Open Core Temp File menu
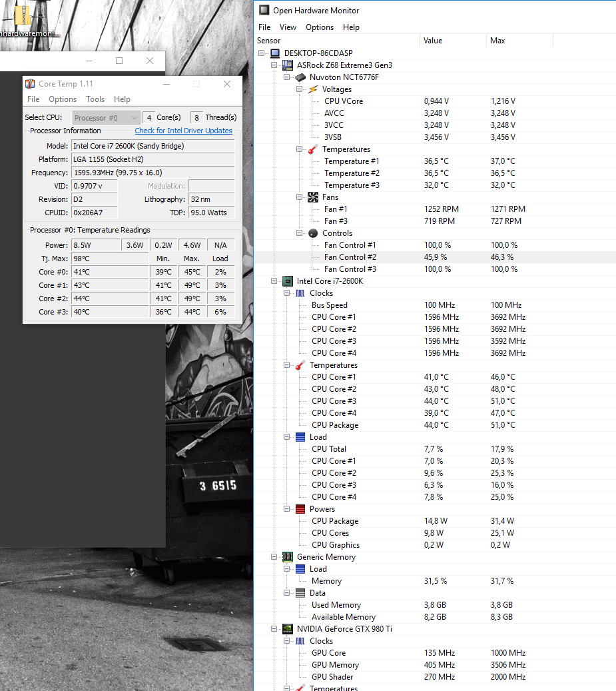 (x=33, y=99)
